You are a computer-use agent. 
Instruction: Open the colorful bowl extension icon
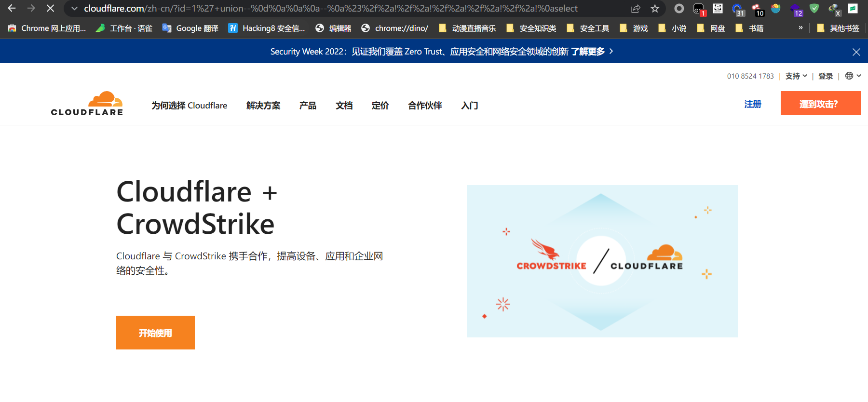[x=775, y=8]
